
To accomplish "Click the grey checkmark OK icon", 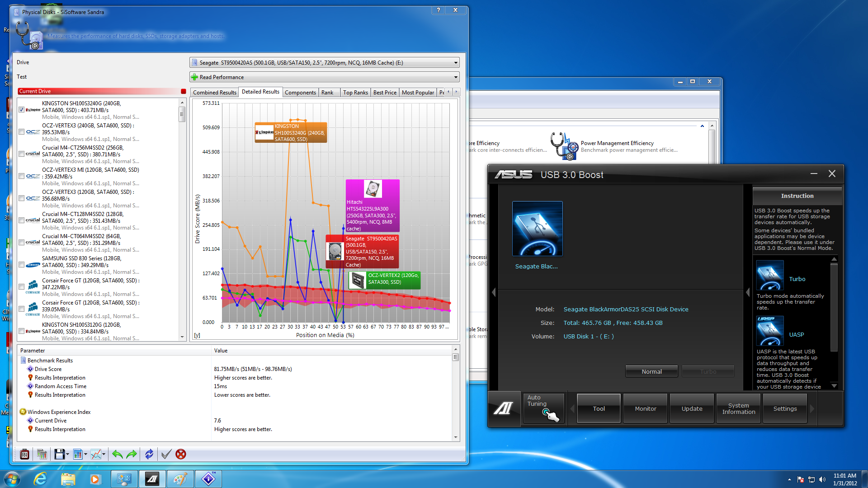I will click(166, 454).
